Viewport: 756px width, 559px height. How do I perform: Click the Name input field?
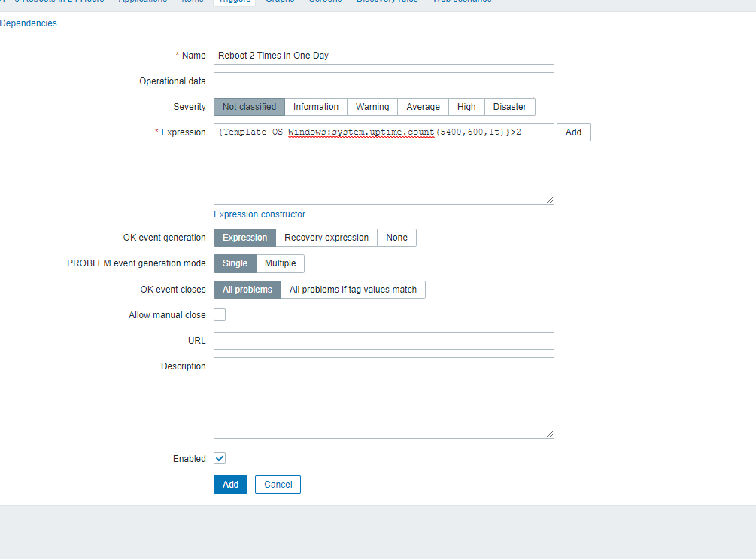pos(384,56)
